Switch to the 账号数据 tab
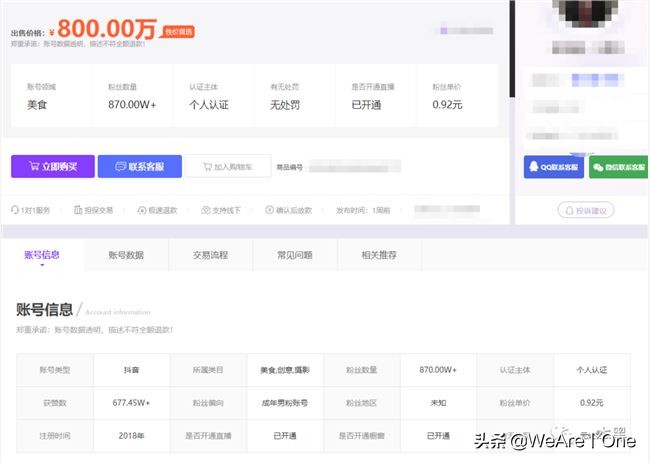The height and width of the screenshot is (463, 650). click(126, 255)
